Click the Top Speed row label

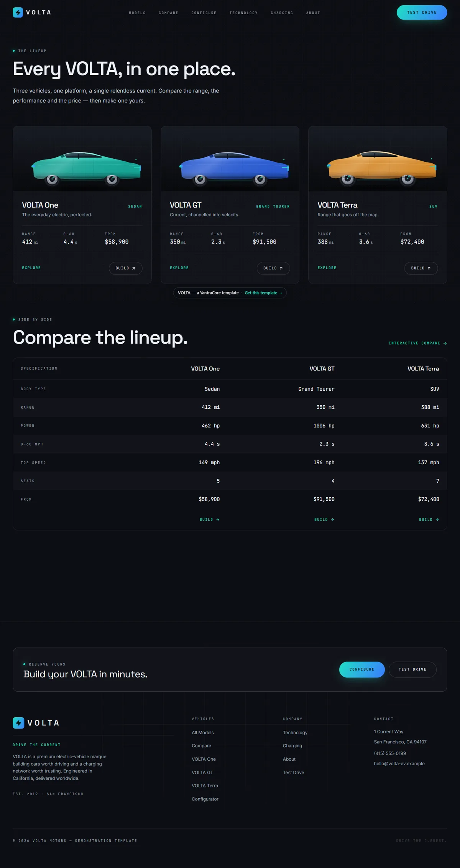pos(33,463)
